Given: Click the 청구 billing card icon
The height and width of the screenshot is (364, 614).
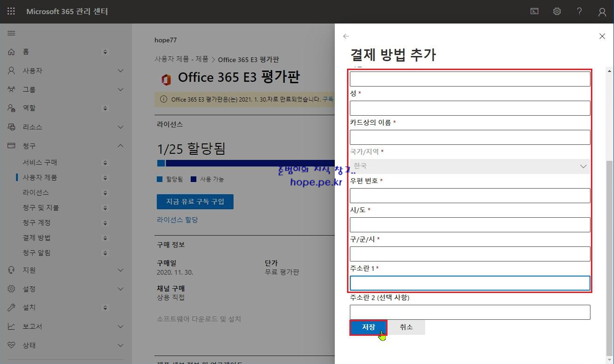Looking at the screenshot, I should coord(11,146).
